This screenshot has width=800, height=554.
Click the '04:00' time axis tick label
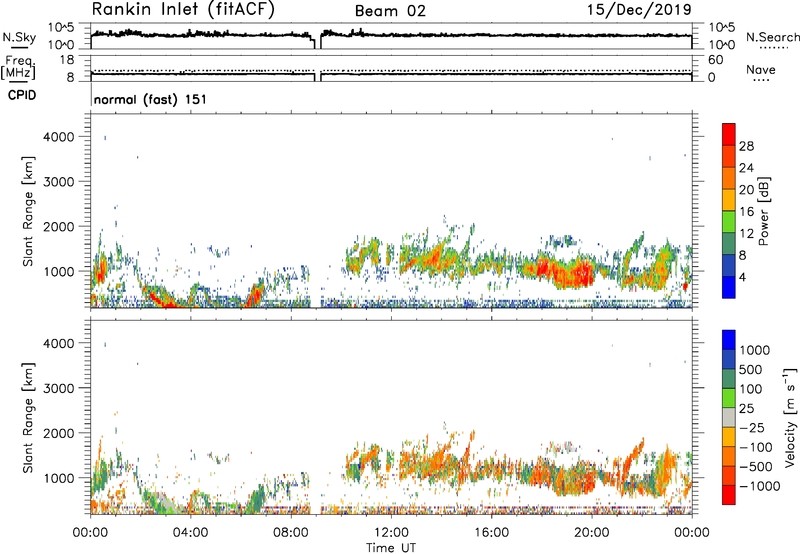click(191, 533)
